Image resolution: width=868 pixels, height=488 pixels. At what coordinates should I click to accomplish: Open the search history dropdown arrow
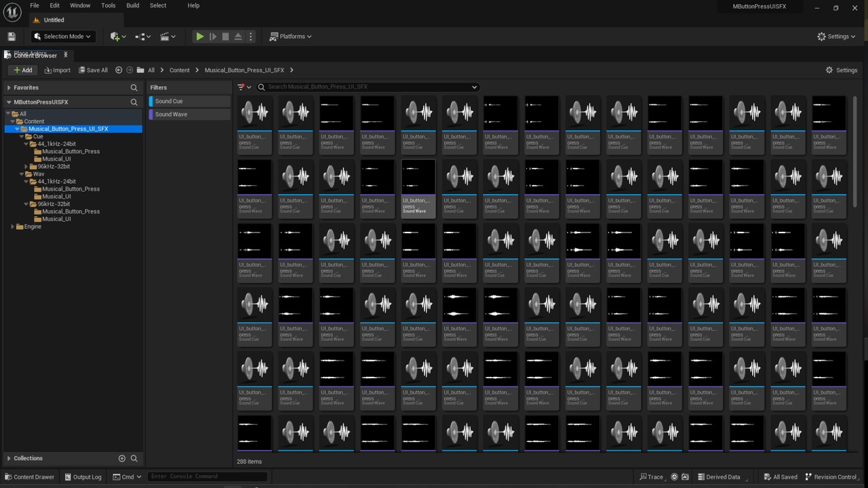pos(474,87)
